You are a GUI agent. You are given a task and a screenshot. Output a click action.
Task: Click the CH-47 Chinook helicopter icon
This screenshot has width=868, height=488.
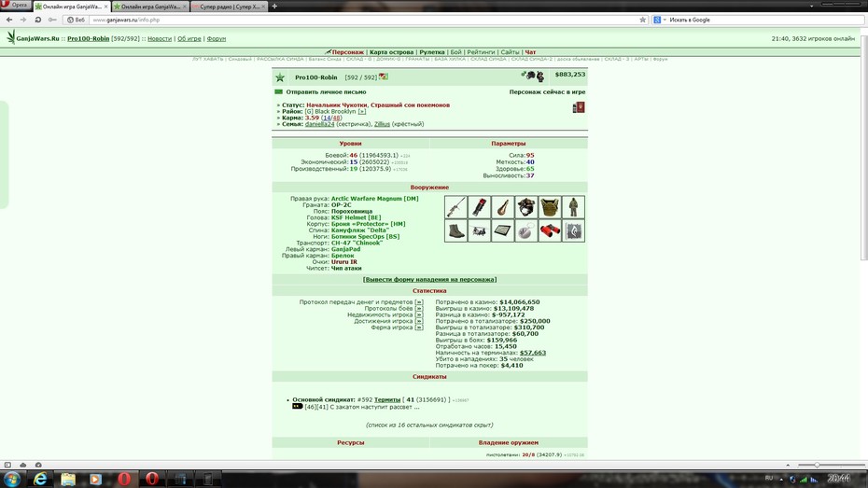pyautogui.click(x=480, y=230)
